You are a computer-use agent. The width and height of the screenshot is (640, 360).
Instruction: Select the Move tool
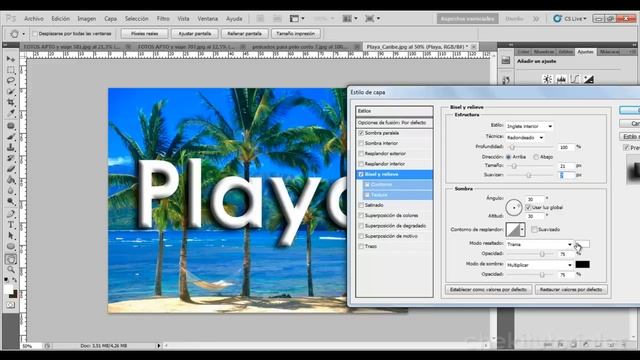tap(11, 60)
